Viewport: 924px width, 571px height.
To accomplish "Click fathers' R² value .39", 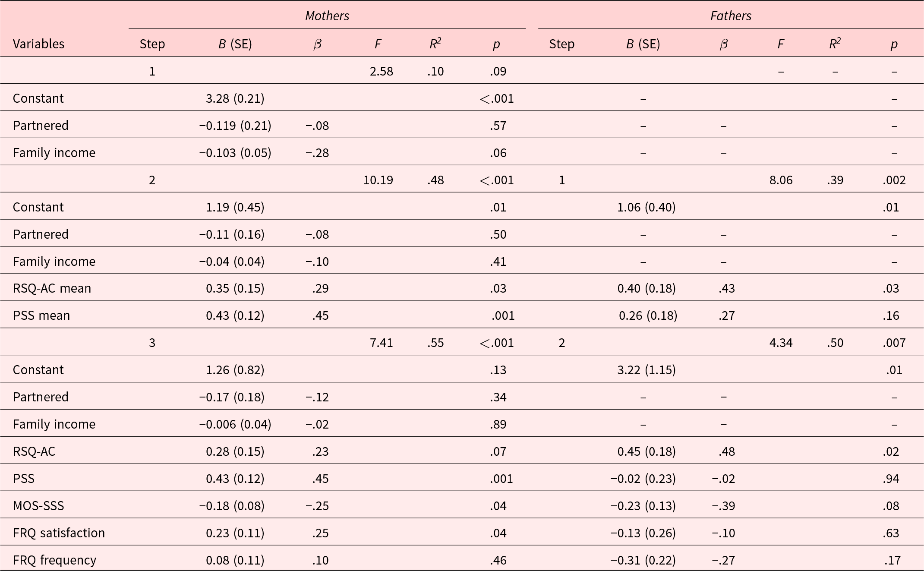I will 835,180.
